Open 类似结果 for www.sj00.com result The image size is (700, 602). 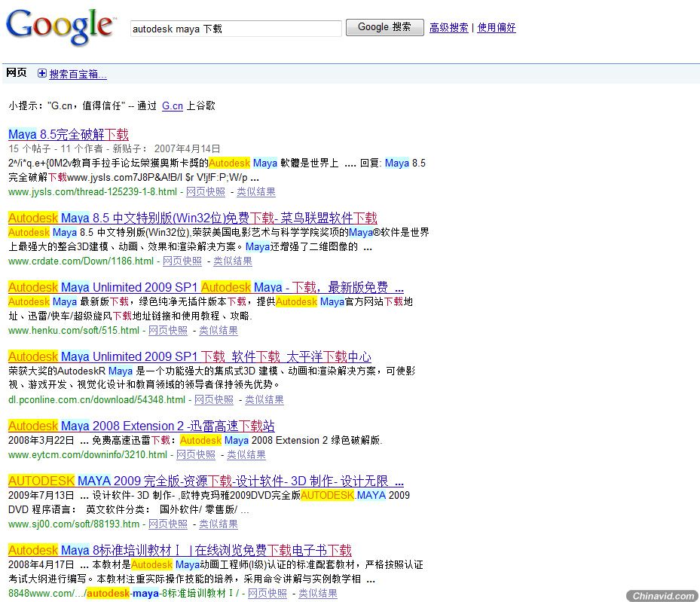tap(219, 524)
